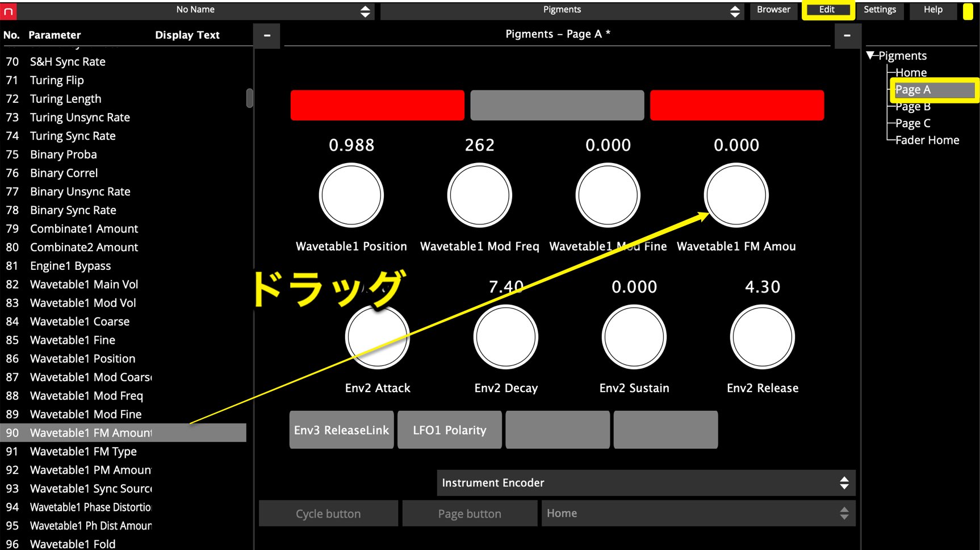
Task: Click the Wavetable1 Mod Freq knob
Action: tap(480, 195)
